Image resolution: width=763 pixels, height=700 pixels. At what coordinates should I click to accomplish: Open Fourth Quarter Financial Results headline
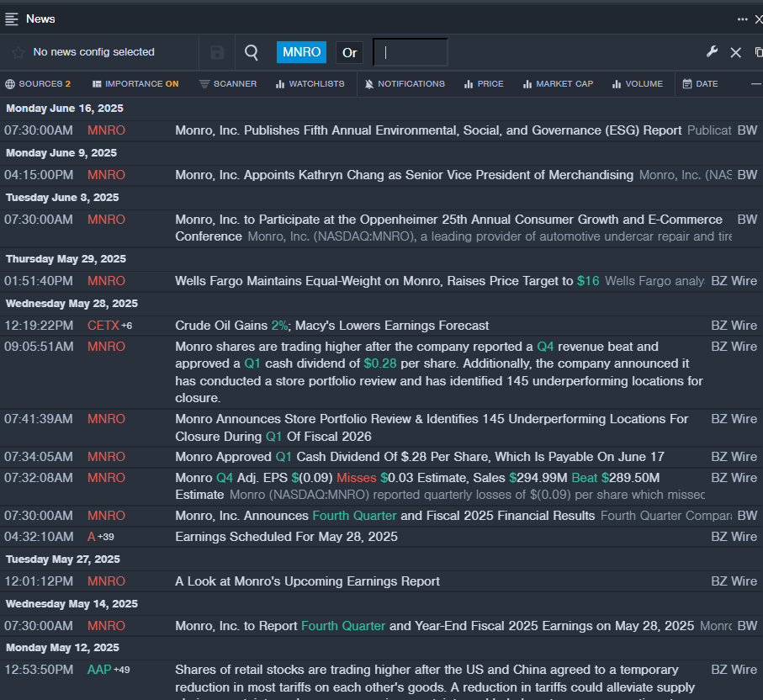click(385, 516)
